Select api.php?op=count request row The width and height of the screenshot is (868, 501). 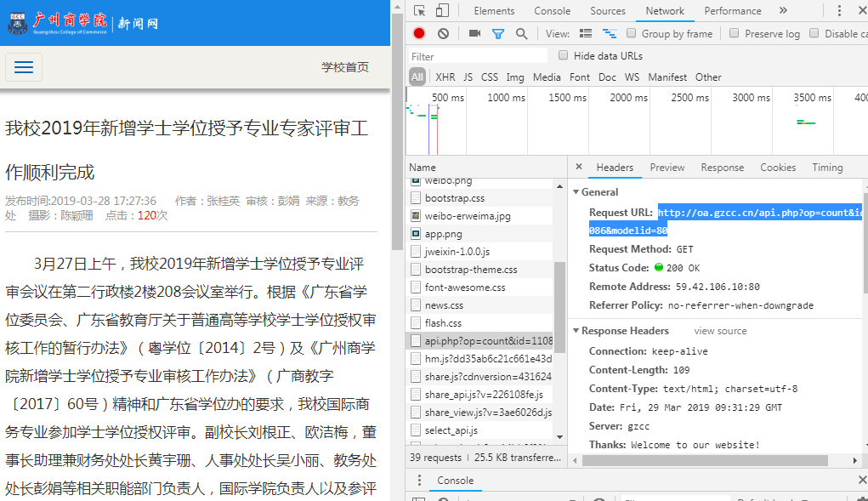pos(479,341)
